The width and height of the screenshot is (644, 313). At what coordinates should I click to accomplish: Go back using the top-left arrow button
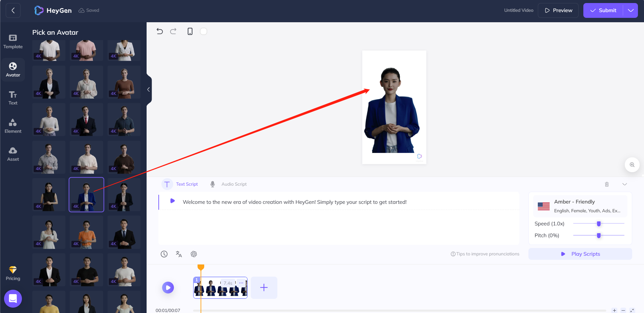point(13,10)
